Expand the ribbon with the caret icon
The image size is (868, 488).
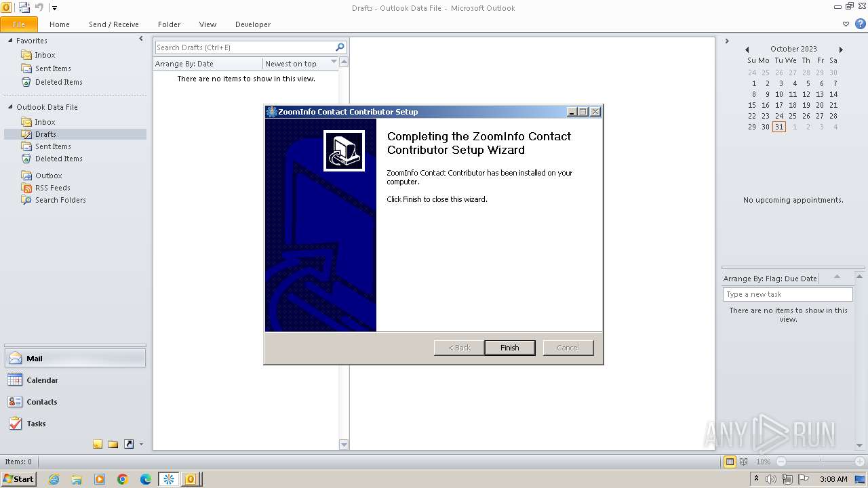pos(846,24)
